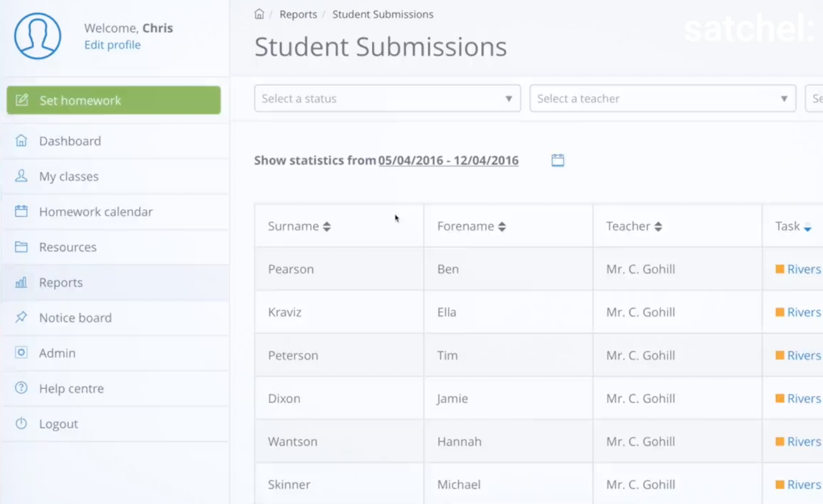Open Admin via its sidebar icon

[21, 352]
